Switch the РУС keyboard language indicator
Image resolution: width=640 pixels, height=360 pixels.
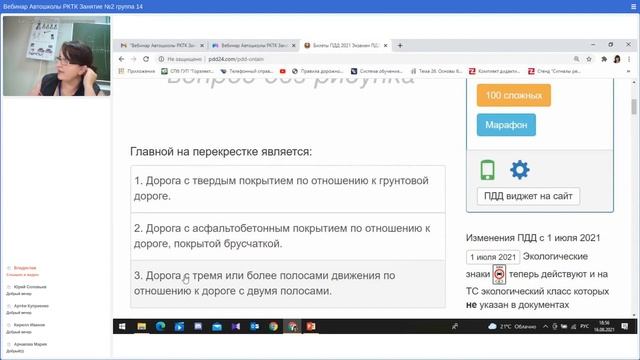[x=584, y=327]
